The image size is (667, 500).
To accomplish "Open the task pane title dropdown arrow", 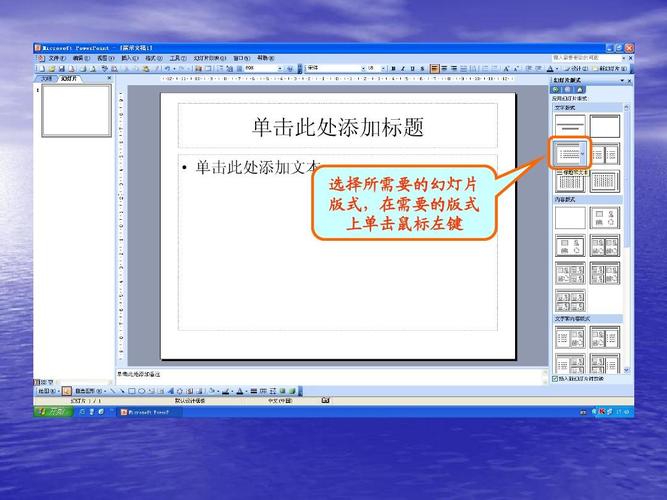I will (x=622, y=80).
